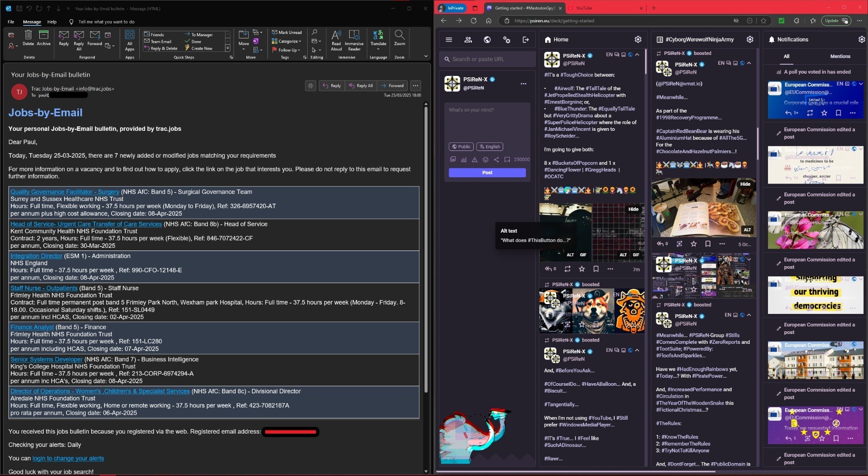868x476 pixels.
Task: Open Notifications column settings gear
Action: tap(861, 39)
